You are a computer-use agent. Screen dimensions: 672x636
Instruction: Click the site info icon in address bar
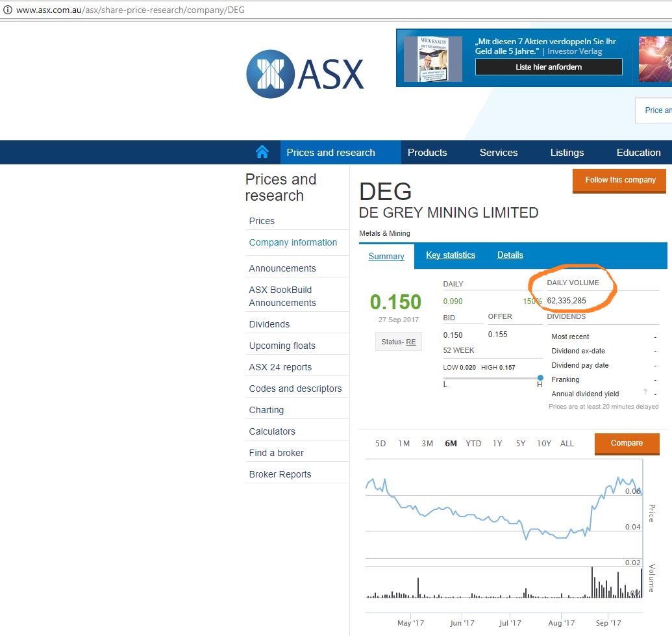coord(7,10)
